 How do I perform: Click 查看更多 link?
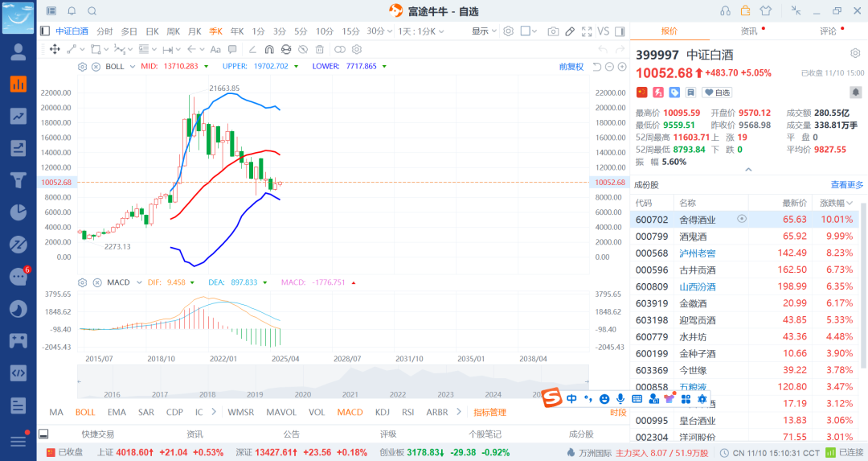coord(847,184)
